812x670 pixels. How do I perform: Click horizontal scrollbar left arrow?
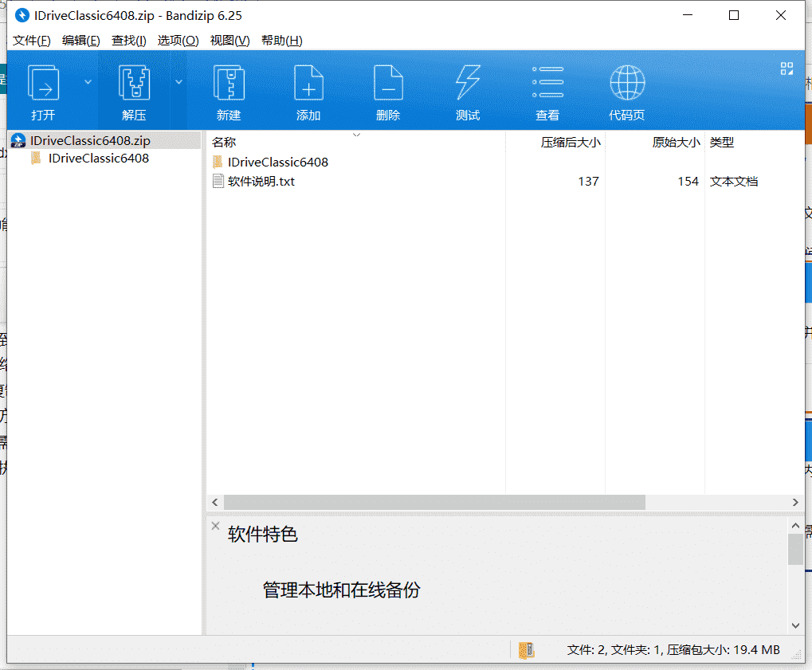point(215,502)
